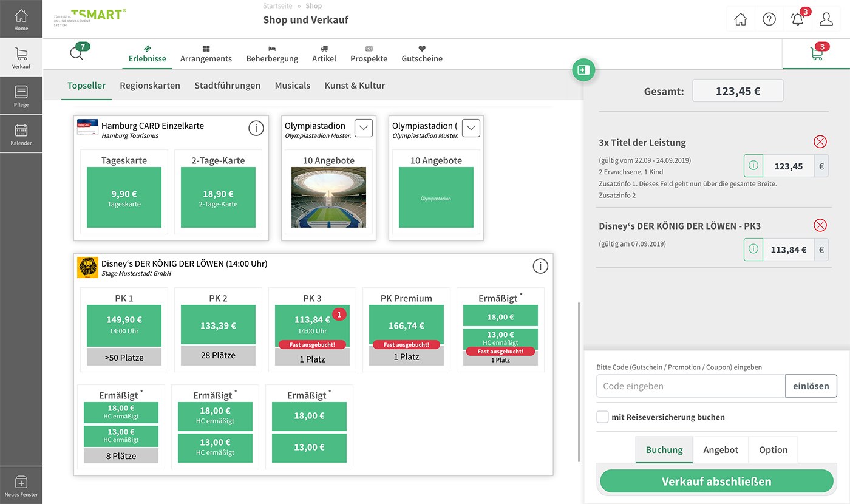The image size is (850, 504).
Task: Open the Pflege sidebar section
Action: click(21, 96)
